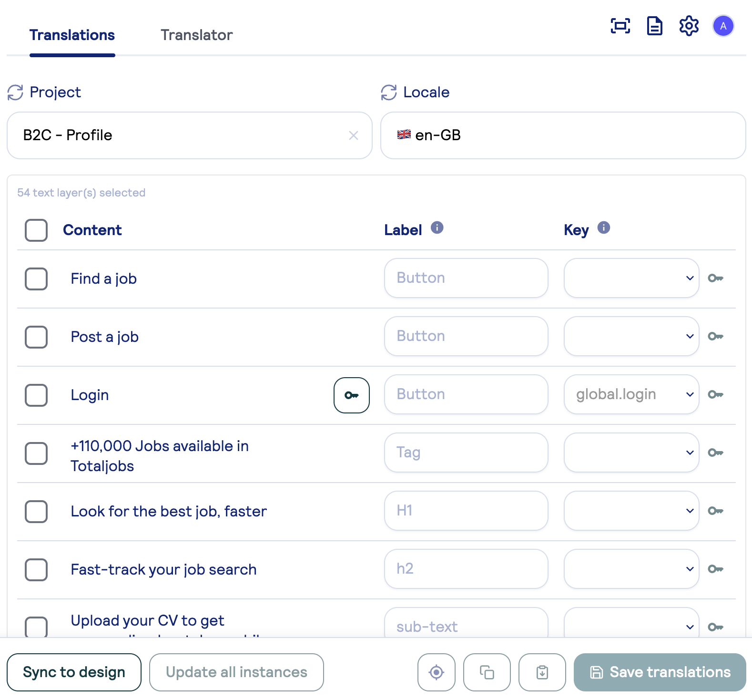Click the copy icon button in footer
The width and height of the screenshot is (752, 700).
(487, 672)
